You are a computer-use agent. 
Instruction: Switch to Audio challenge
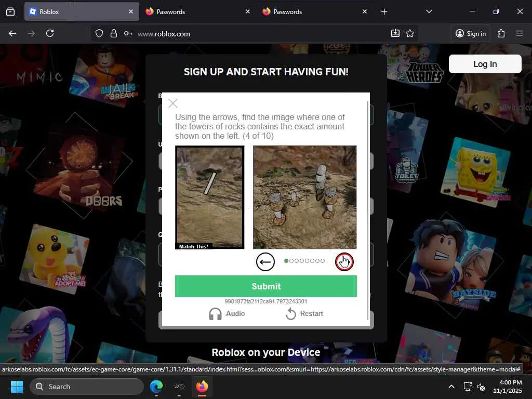pyautogui.click(x=227, y=313)
